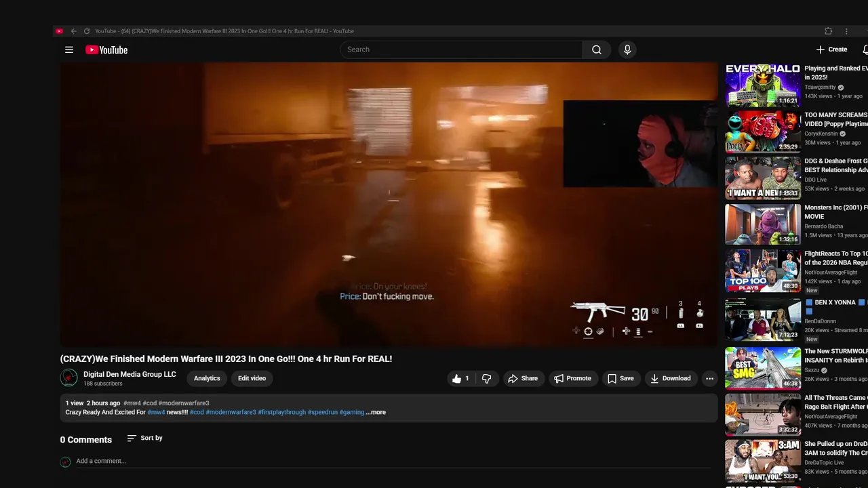The image size is (868, 488).
Task: Open the browser three-dot menu
Action: tap(846, 31)
